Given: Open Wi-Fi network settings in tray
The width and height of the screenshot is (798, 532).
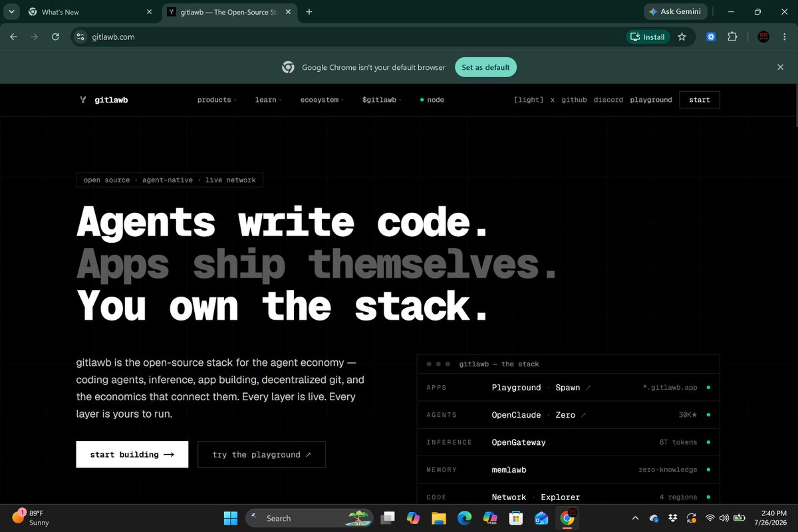Looking at the screenshot, I should pos(710,518).
